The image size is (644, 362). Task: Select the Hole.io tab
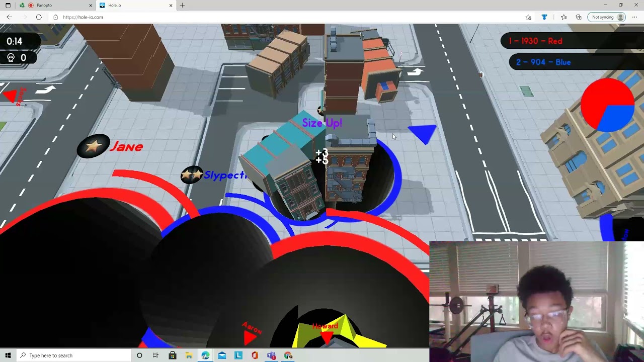coord(136,5)
